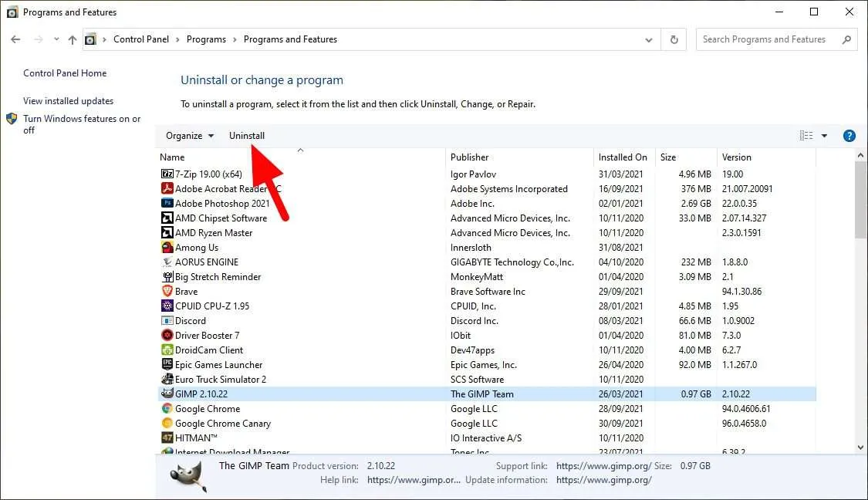
Task: Open View installed updates link
Action: [68, 101]
